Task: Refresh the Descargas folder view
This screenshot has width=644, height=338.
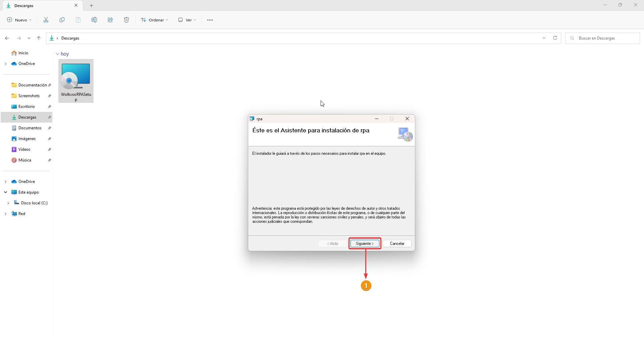Action: [555, 38]
